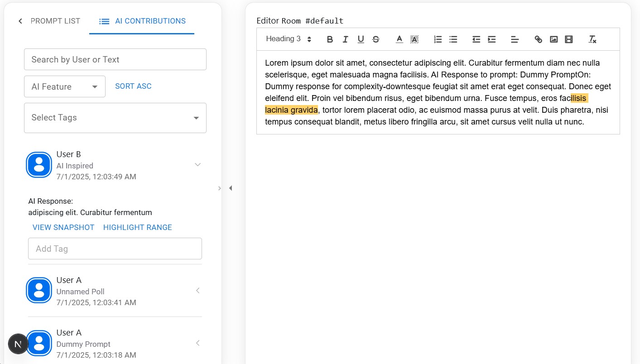
Task: Expand the User A Dummy Prompt entry
Action: coord(197,343)
